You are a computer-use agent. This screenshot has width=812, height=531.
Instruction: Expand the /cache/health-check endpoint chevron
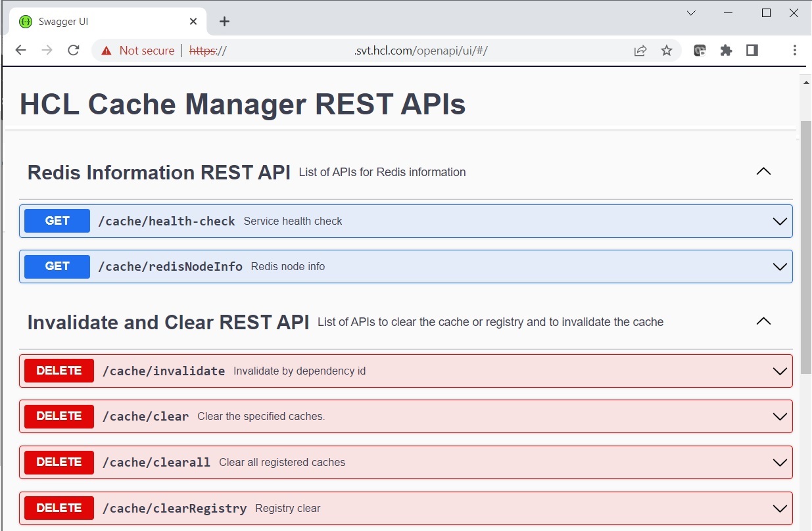[x=780, y=221]
